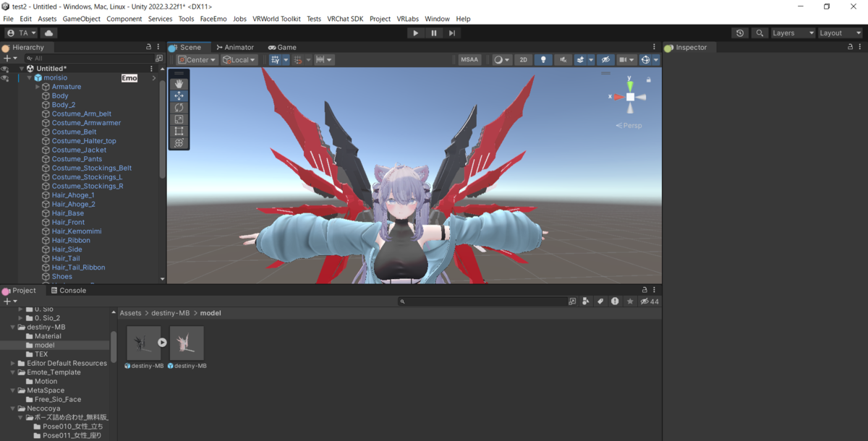This screenshot has width=868, height=441.
Task: Click the Step frame button
Action: pos(452,33)
